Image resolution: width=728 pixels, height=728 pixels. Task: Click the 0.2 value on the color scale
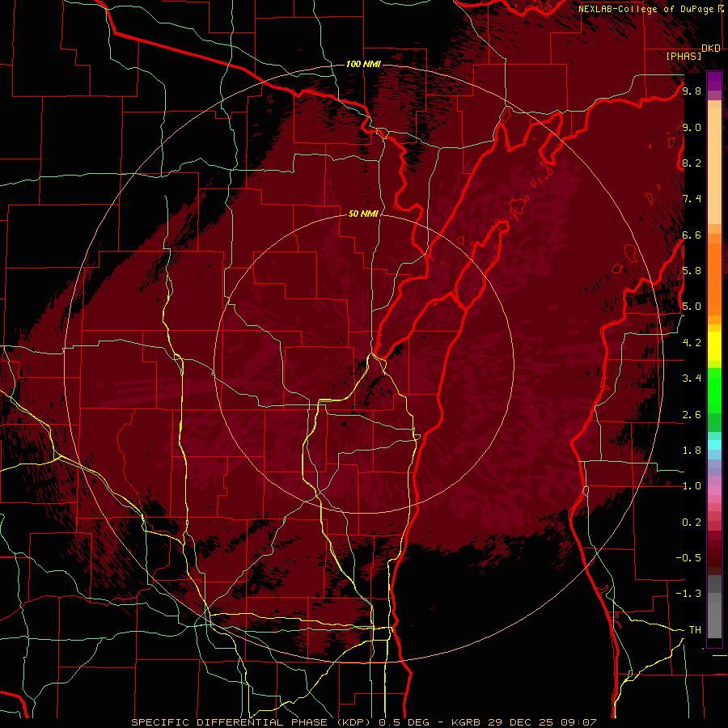(692, 523)
